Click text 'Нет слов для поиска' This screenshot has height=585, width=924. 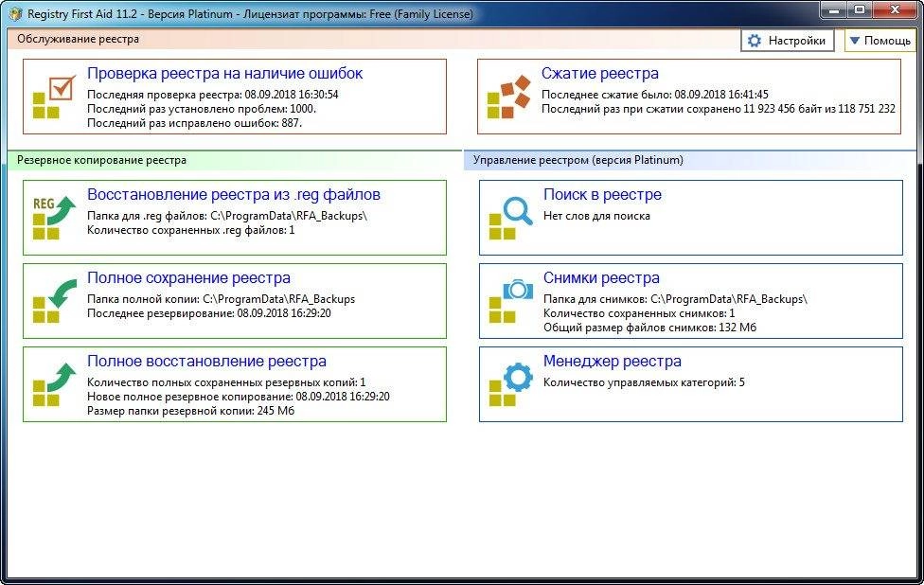[597, 216]
